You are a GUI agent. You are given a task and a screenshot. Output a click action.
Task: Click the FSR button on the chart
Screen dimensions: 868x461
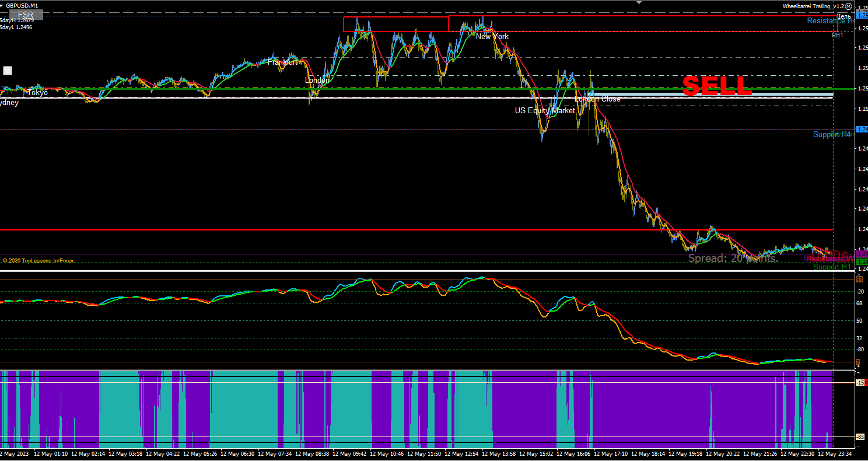click(26, 15)
